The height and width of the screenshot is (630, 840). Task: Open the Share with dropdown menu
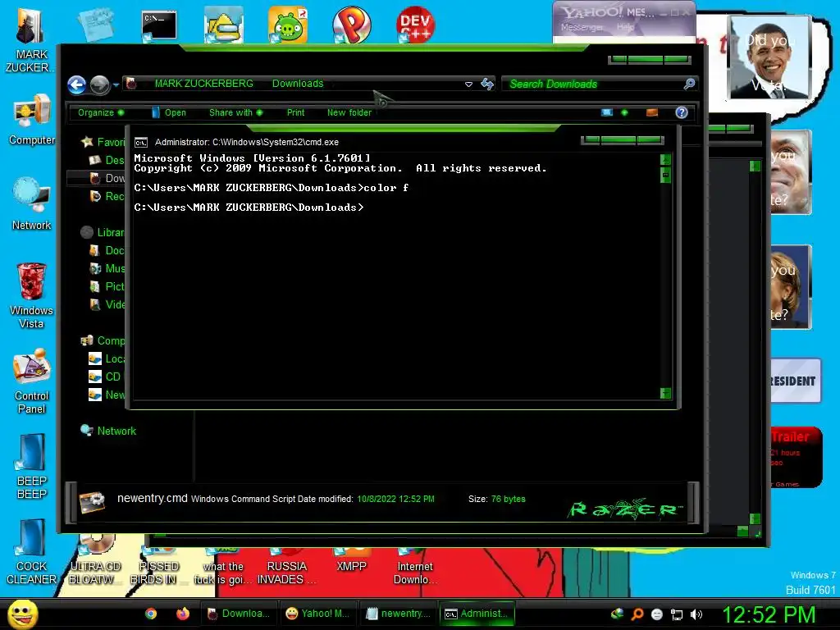[235, 112]
